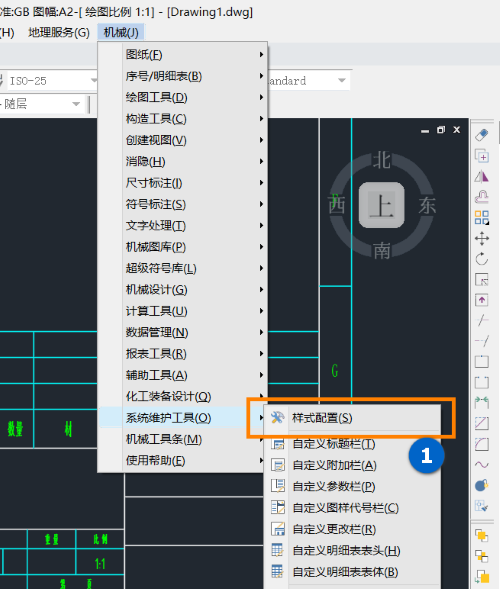The height and width of the screenshot is (589, 500).
Task: Expand the 图纸(F) submenu
Action: (x=183, y=54)
